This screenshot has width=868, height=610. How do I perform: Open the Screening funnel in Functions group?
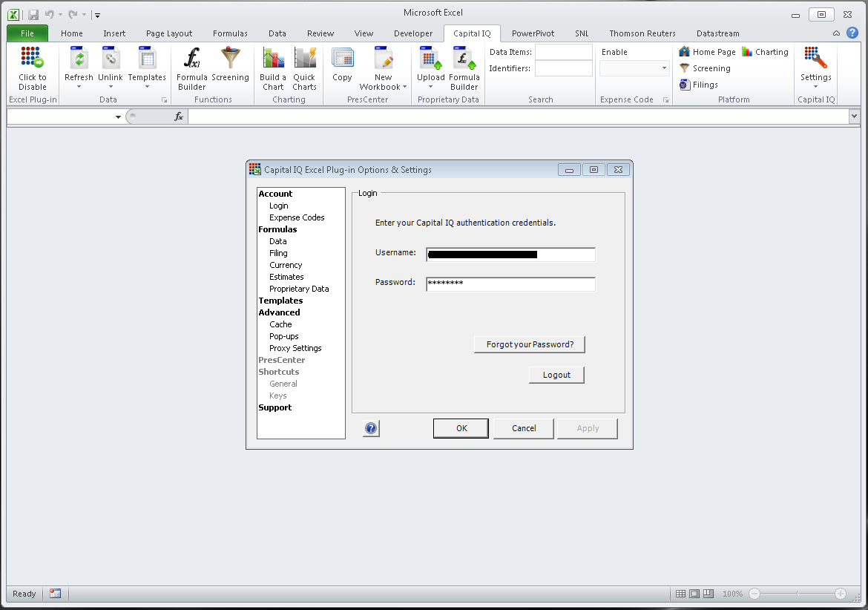click(230, 58)
